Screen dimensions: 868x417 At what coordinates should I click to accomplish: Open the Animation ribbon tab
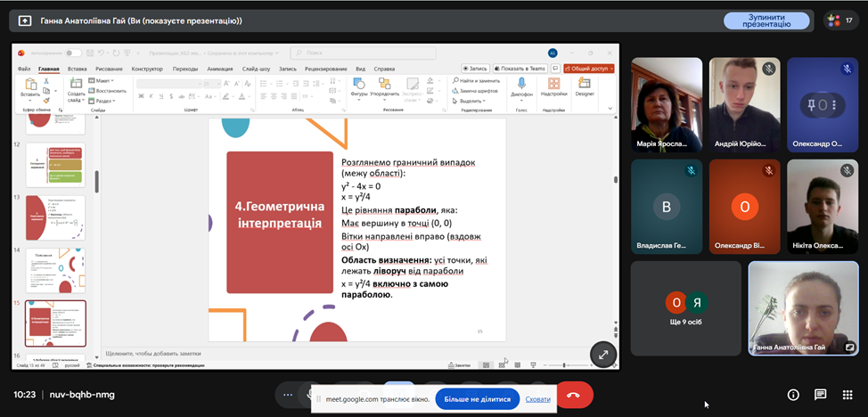(x=219, y=69)
